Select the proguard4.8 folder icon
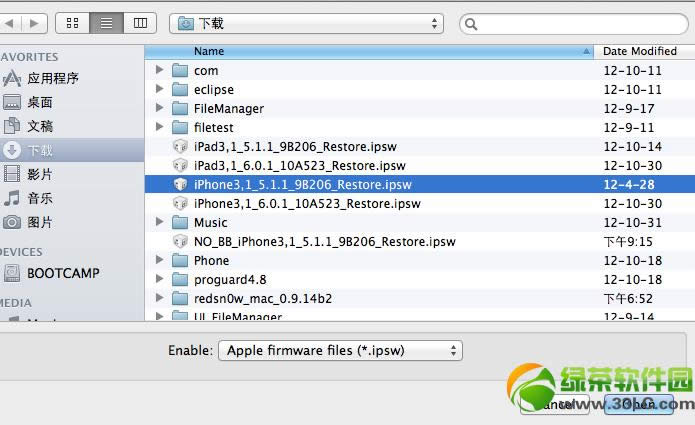Screen dimensions: 695x425 click(180, 280)
